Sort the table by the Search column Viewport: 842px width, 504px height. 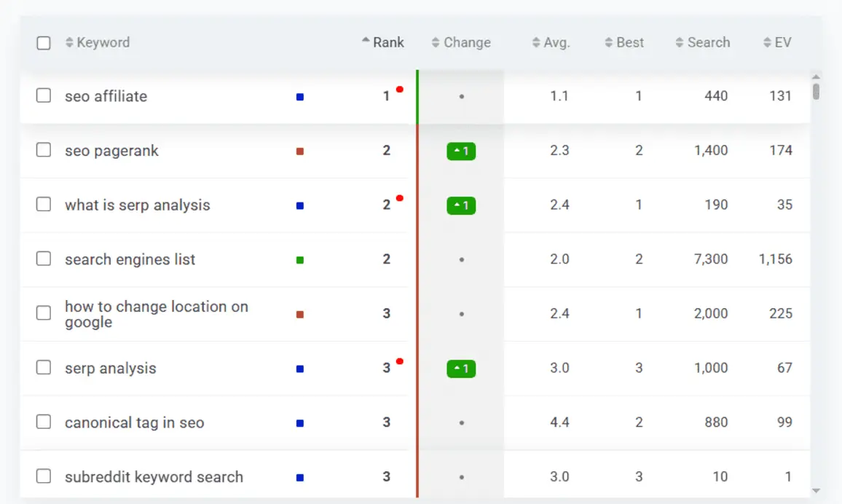702,42
